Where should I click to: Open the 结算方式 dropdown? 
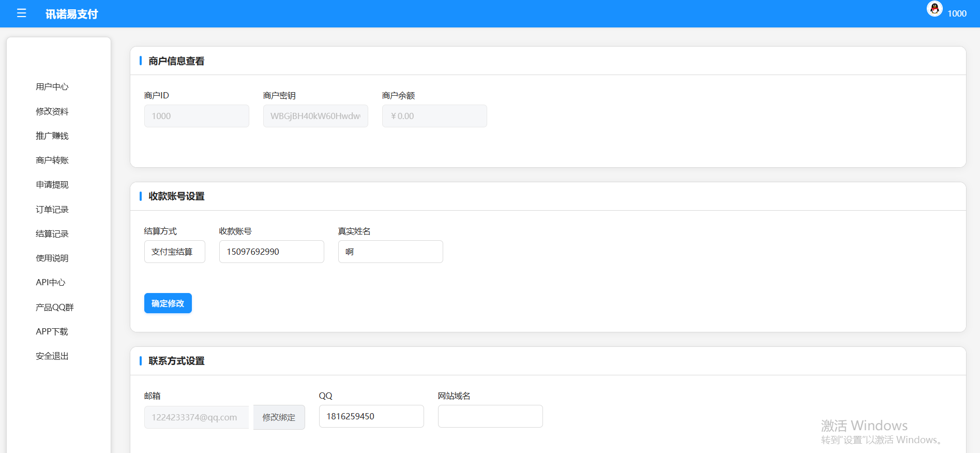click(x=174, y=252)
